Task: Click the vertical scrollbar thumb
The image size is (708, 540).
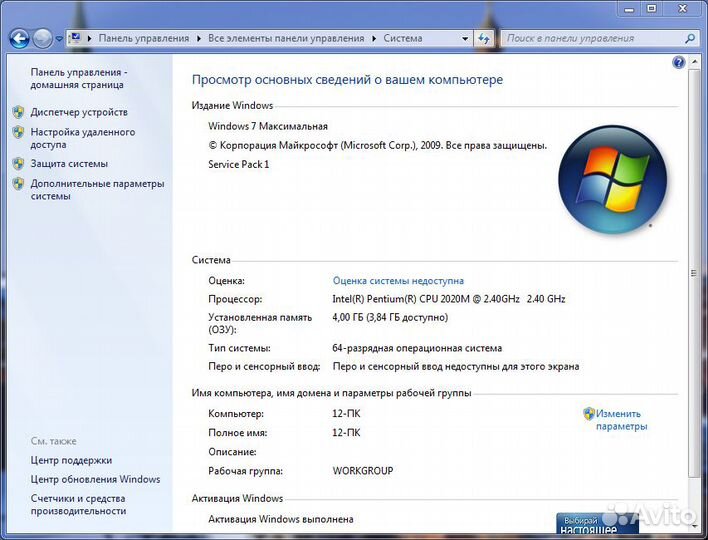Action: click(x=693, y=272)
